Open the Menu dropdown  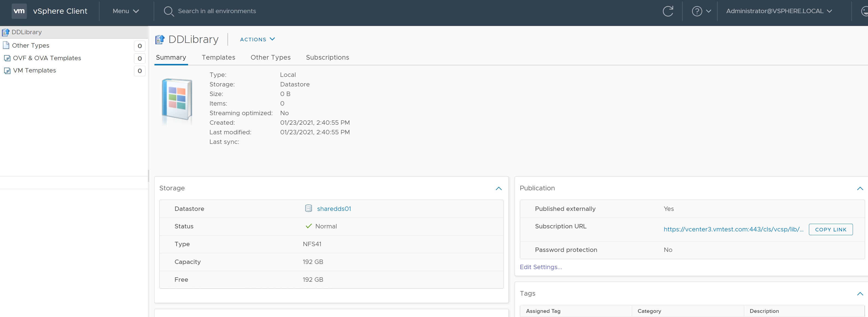(x=126, y=11)
